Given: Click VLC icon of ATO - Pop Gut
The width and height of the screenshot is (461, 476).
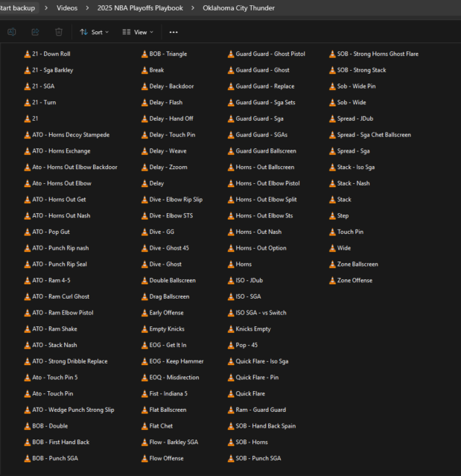Looking at the screenshot, I should 28,232.
